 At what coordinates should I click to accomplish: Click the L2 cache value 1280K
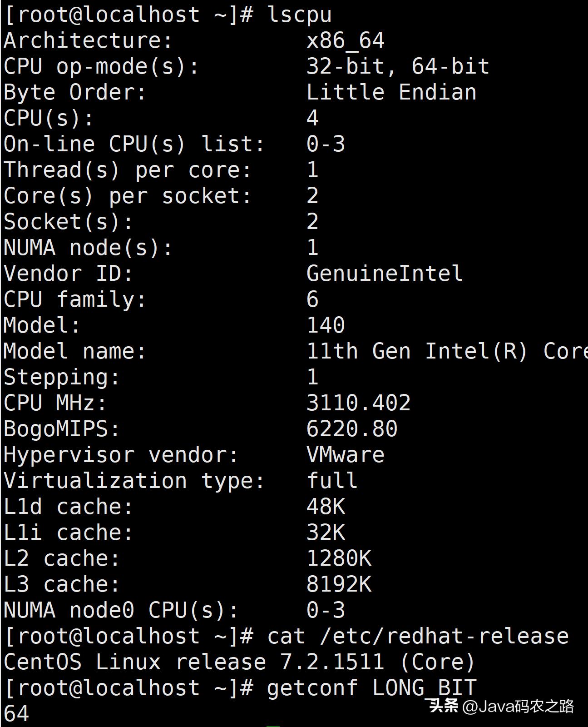tap(339, 558)
